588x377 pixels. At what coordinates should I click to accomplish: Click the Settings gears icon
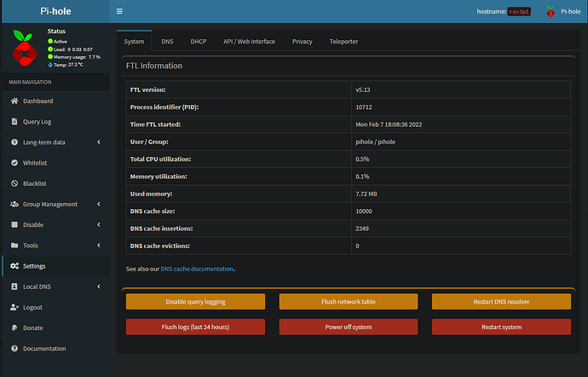tap(14, 266)
